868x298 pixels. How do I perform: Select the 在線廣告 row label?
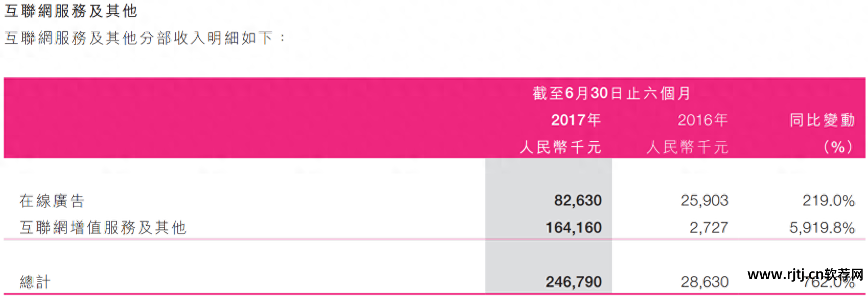point(52,201)
